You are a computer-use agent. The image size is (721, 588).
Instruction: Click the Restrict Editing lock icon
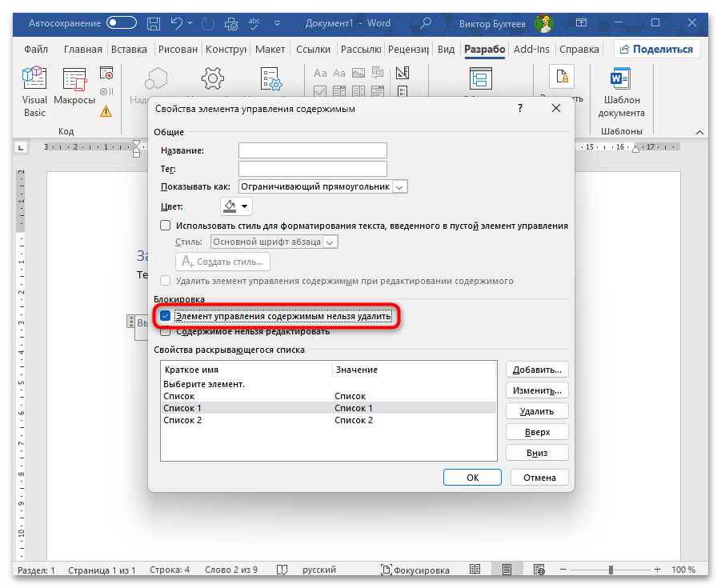pyautogui.click(x=560, y=78)
